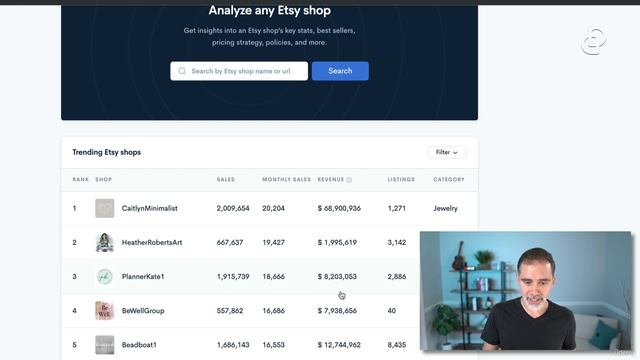Image resolution: width=640 pixels, height=360 pixels.
Task: Click listings value 2,886
Action: [397, 277]
